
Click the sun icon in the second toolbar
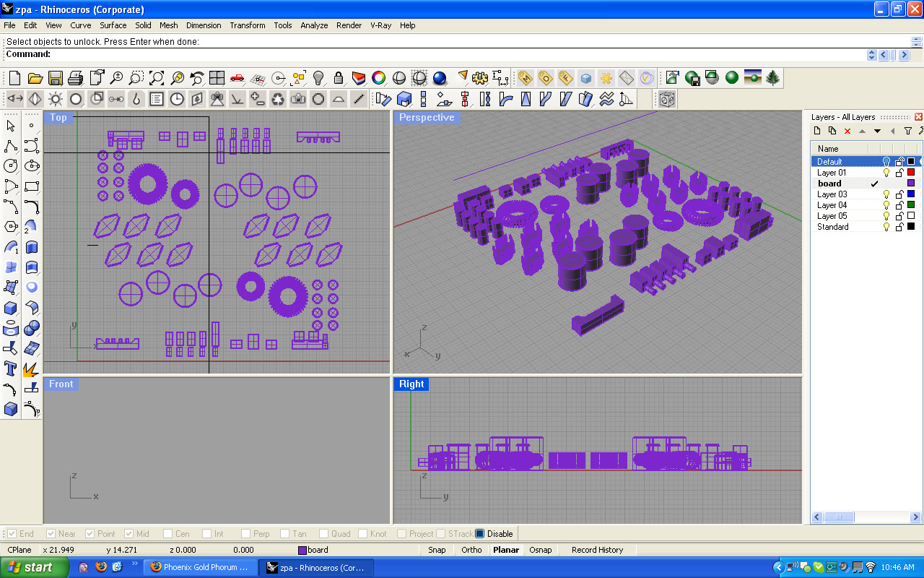(56, 99)
